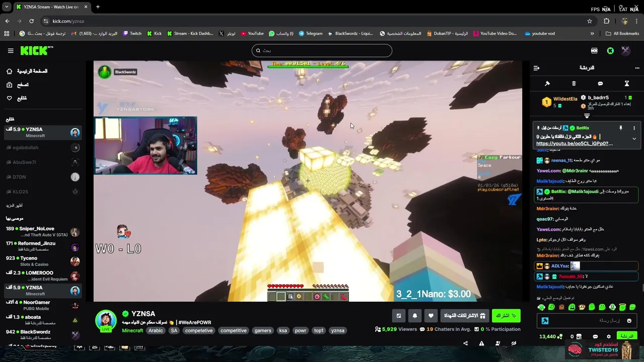Open Minecraft category link
Screen dimensions: 644x362
click(132, 330)
